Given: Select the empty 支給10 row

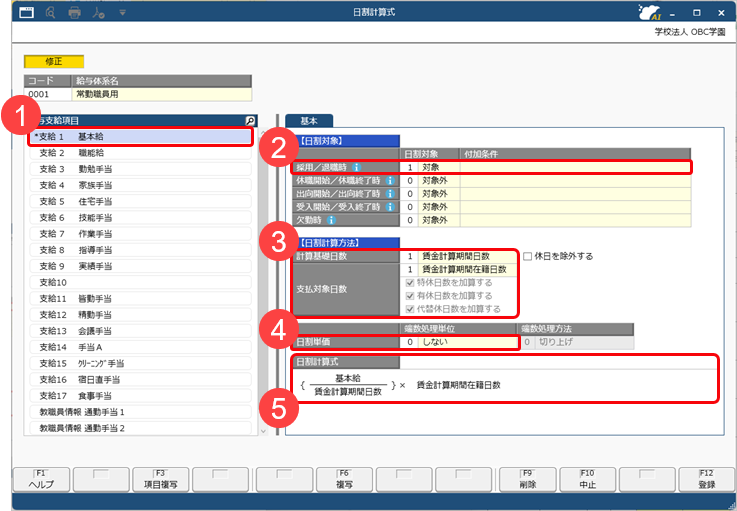Looking at the screenshot, I should tap(141, 283).
